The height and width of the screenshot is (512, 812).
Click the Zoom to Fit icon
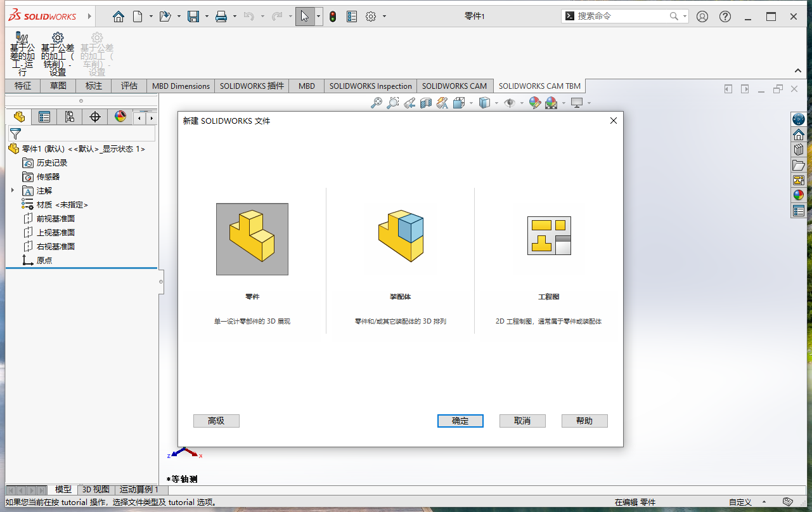pyautogui.click(x=377, y=103)
